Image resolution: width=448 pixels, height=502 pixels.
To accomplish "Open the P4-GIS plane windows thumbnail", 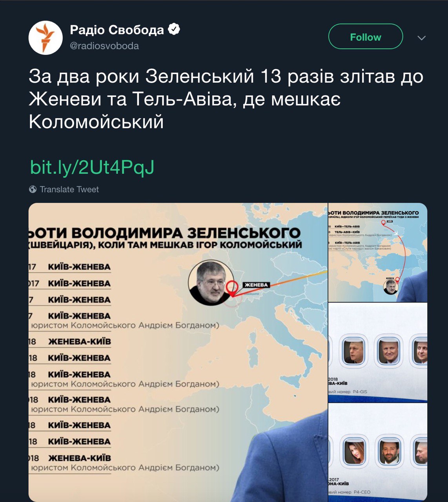I will click(378, 352).
